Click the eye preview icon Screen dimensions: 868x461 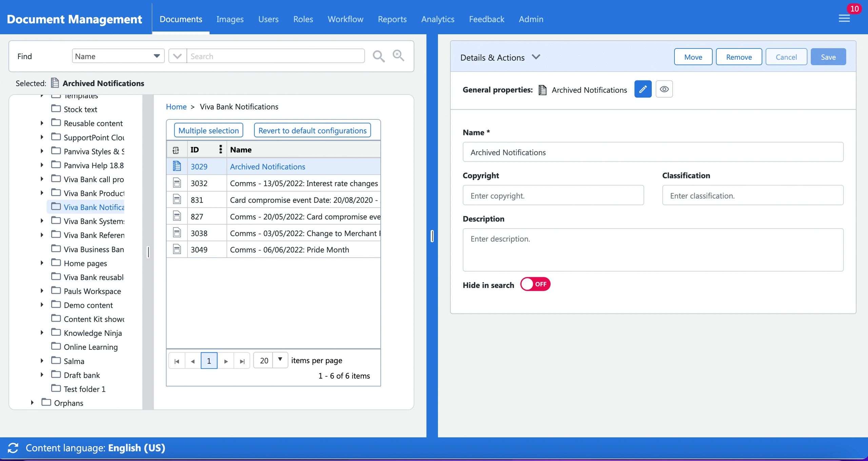(664, 90)
